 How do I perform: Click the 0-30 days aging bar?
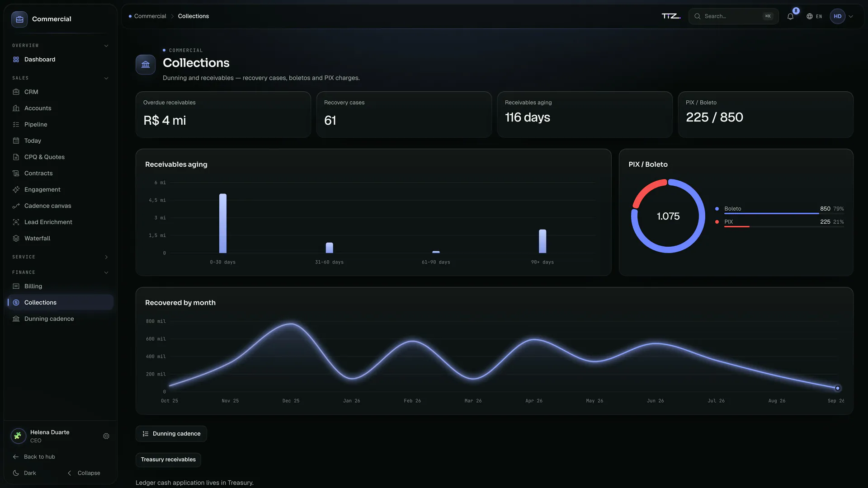(223, 223)
